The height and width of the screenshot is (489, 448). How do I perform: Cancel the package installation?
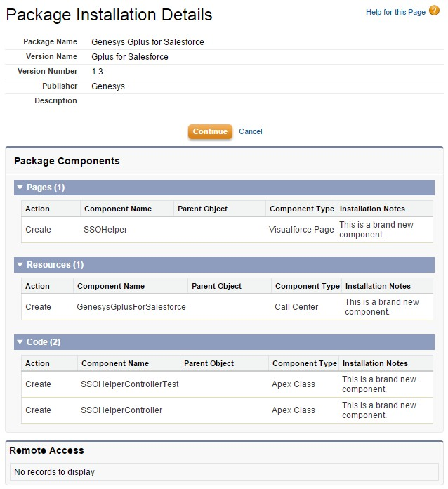click(x=250, y=131)
